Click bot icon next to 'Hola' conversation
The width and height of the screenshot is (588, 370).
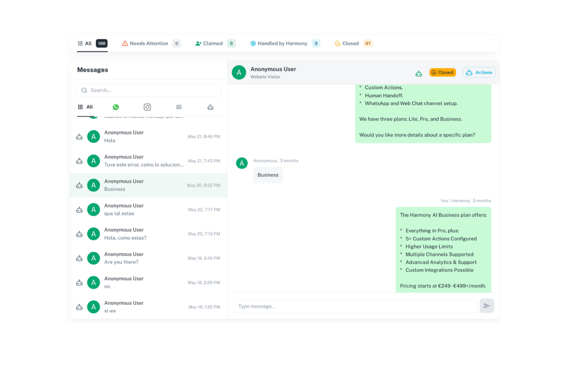point(80,137)
